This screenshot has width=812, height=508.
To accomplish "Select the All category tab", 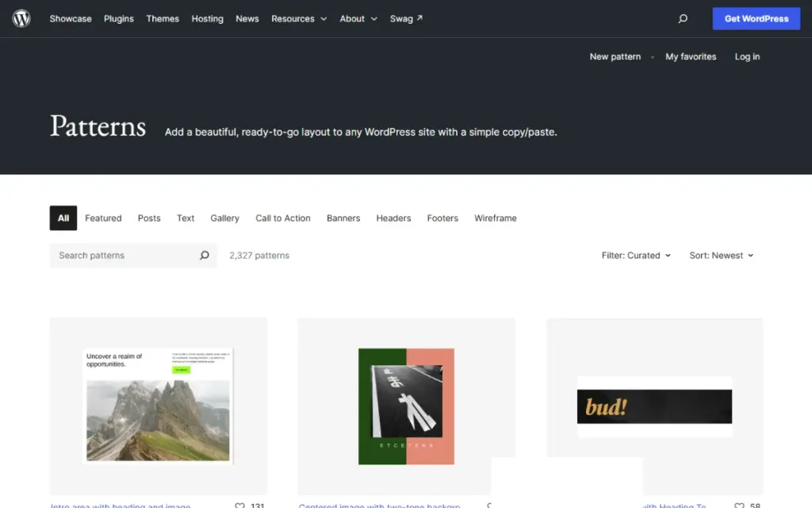I will [63, 217].
